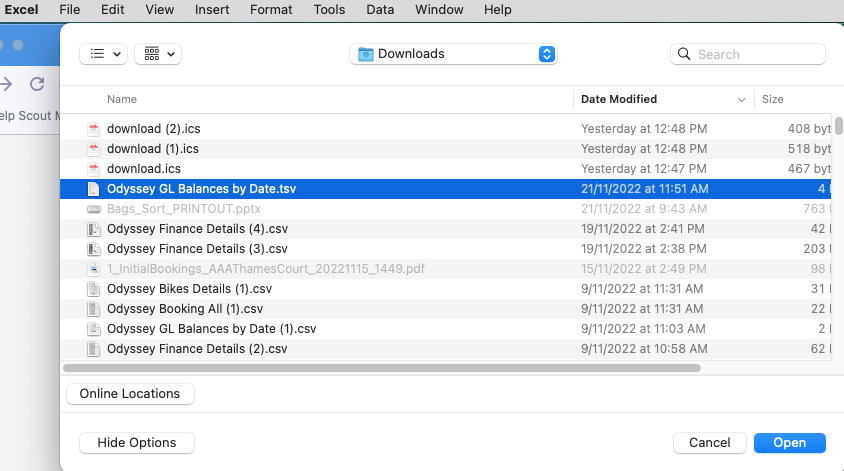The width and height of the screenshot is (844, 471).
Task: Open the list view options dropdown
Action: pyautogui.click(x=103, y=54)
